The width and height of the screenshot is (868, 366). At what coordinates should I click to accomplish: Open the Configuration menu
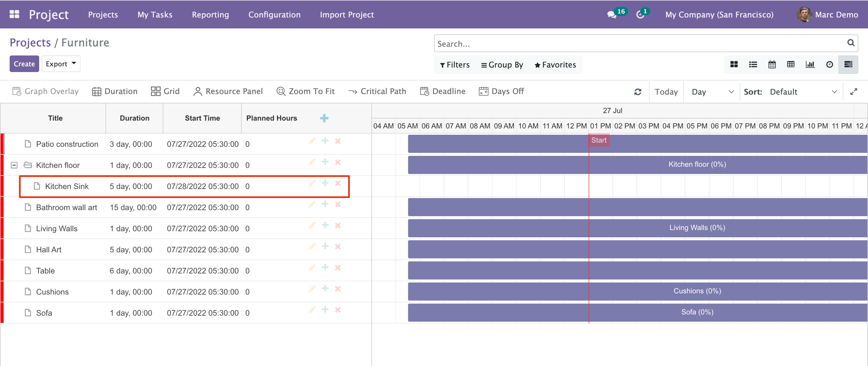274,14
